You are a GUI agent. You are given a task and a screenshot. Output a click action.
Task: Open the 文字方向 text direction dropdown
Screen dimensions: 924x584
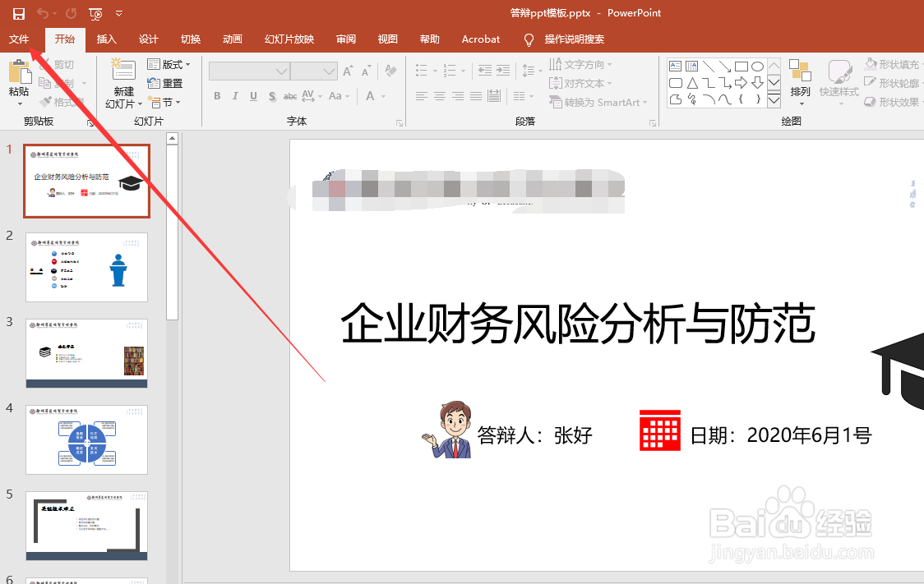tap(580, 64)
